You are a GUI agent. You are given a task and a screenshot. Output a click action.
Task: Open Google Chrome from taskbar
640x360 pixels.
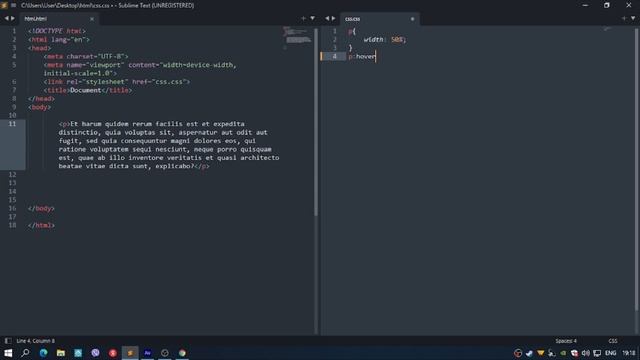182,353
